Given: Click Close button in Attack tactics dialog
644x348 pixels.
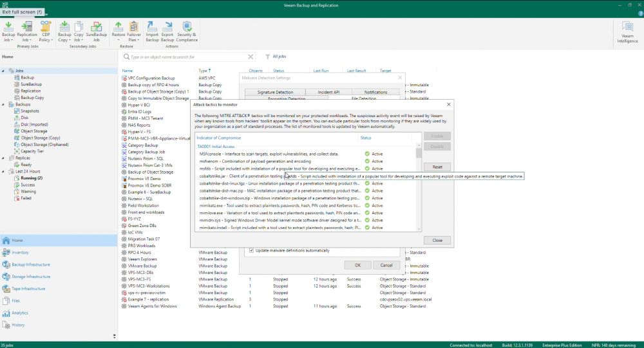Looking at the screenshot, I should [437, 241].
